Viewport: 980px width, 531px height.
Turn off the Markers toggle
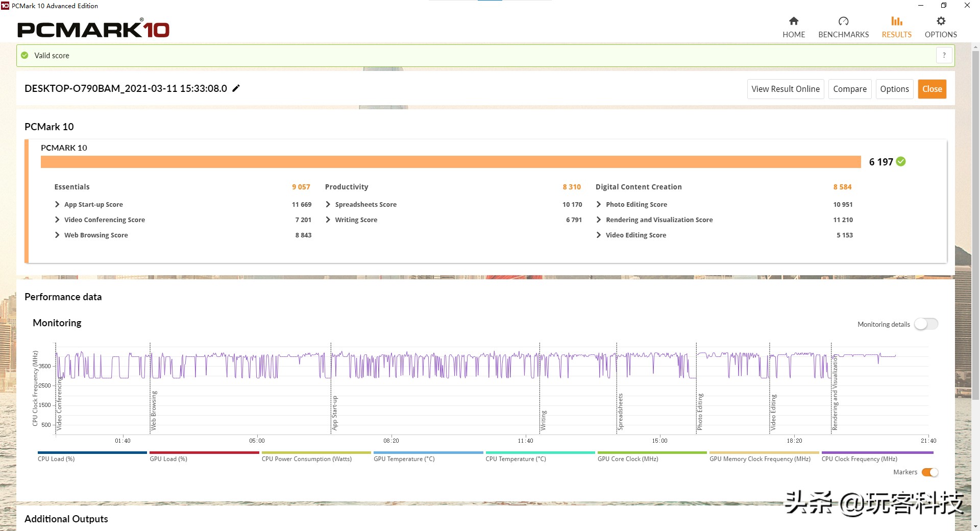pyautogui.click(x=929, y=472)
